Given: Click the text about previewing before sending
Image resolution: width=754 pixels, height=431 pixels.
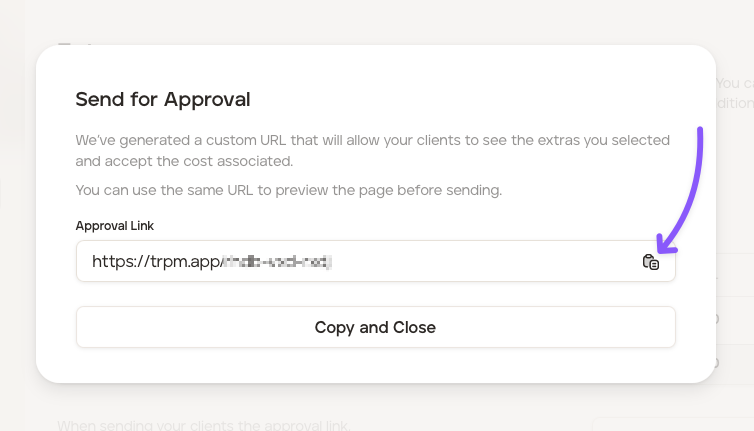Looking at the screenshot, I should 289,189.
